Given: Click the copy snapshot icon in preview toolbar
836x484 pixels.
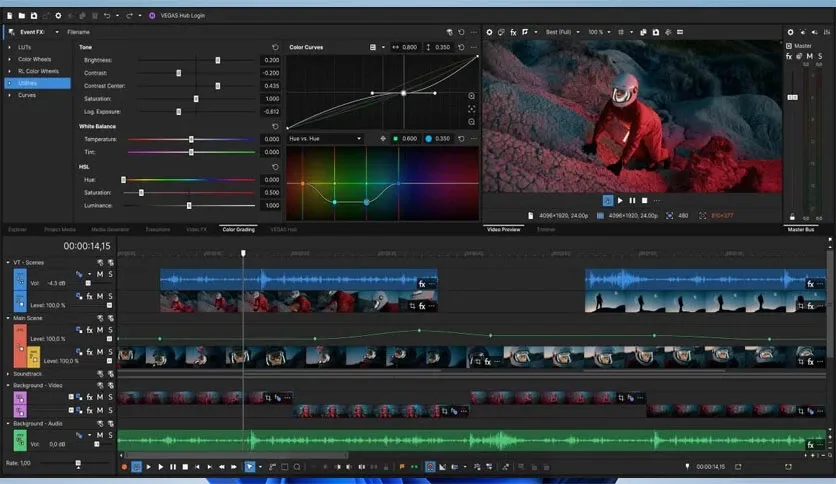Looking at the screenshot, I should click(644, 32).
